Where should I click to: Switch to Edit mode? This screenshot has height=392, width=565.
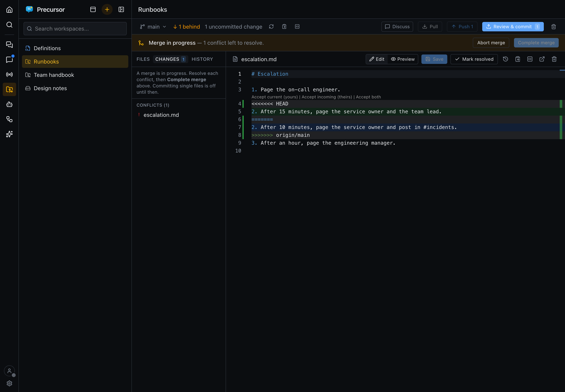pos(377,59)
